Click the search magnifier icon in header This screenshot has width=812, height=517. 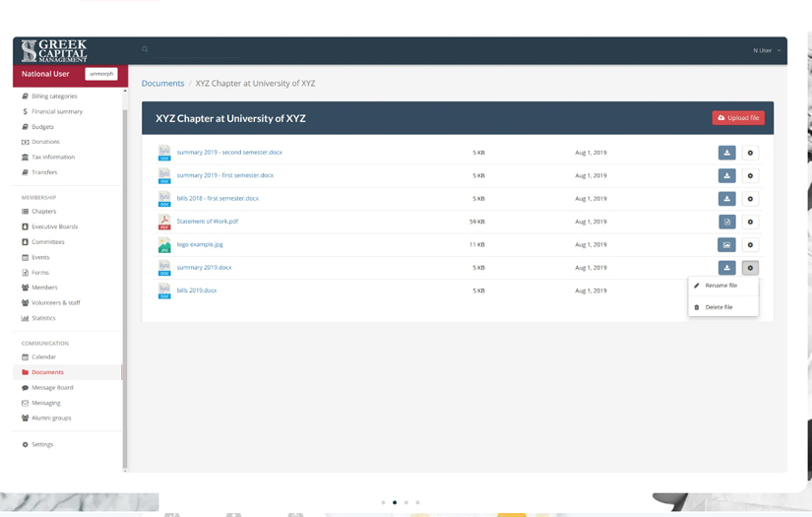click(145, 49)
